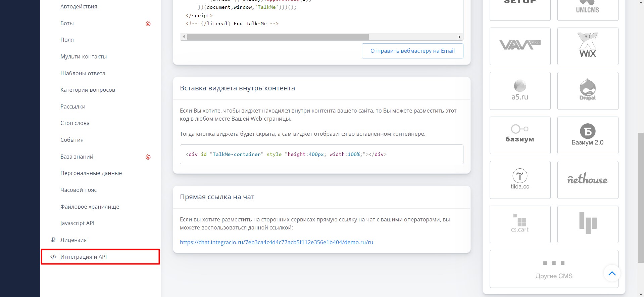
Task: Open the Поля menu item
Action: coord(67,40)
